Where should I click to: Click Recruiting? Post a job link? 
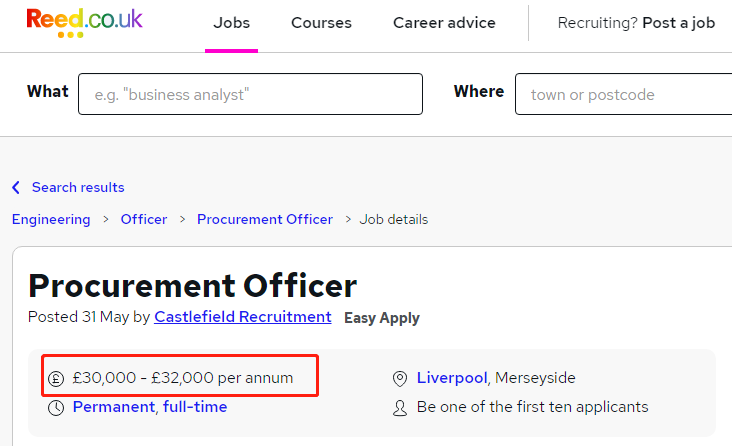tap(636, 23)
